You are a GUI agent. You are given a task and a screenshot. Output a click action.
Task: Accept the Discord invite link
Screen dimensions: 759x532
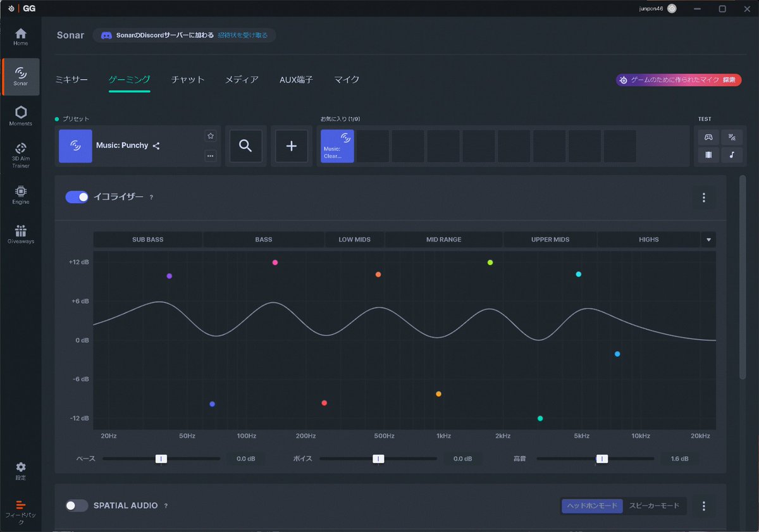coord(243,35)
